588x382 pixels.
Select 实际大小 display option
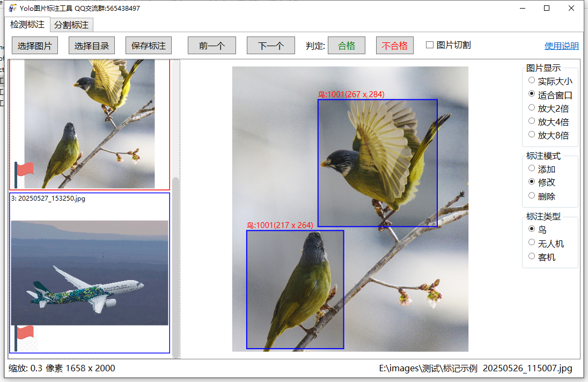coord(531,80)
